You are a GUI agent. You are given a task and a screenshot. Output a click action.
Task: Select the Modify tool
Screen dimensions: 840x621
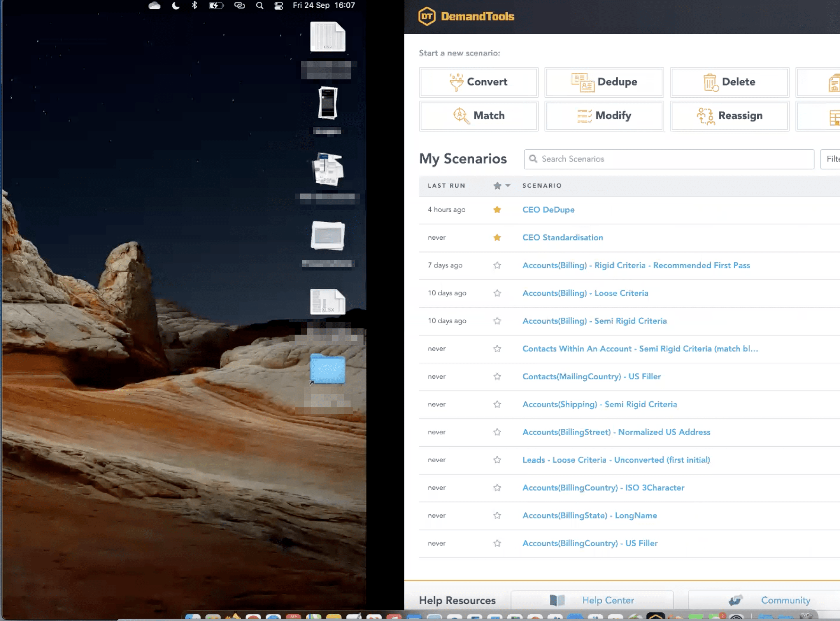tap(604, 116)
